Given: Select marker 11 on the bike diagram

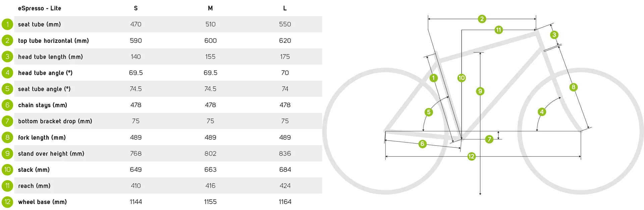Looking at the screenshot, I should (498, 30).
